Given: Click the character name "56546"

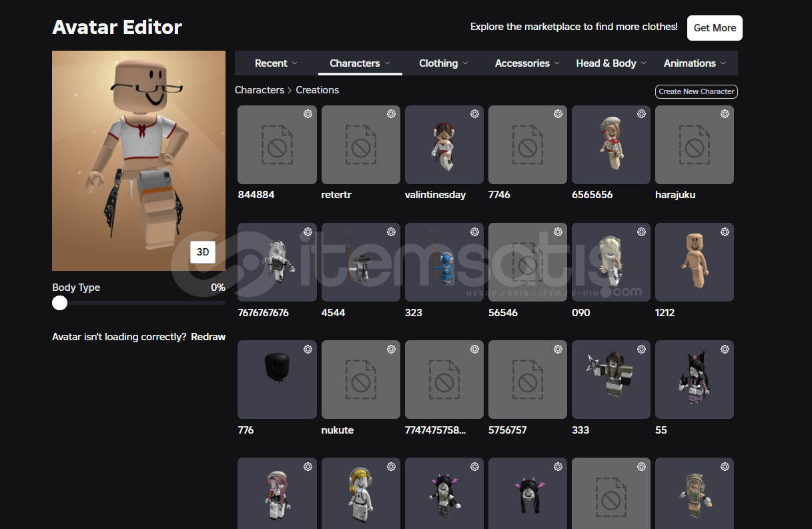Looking at the screenshot, I should pos(503,312).
